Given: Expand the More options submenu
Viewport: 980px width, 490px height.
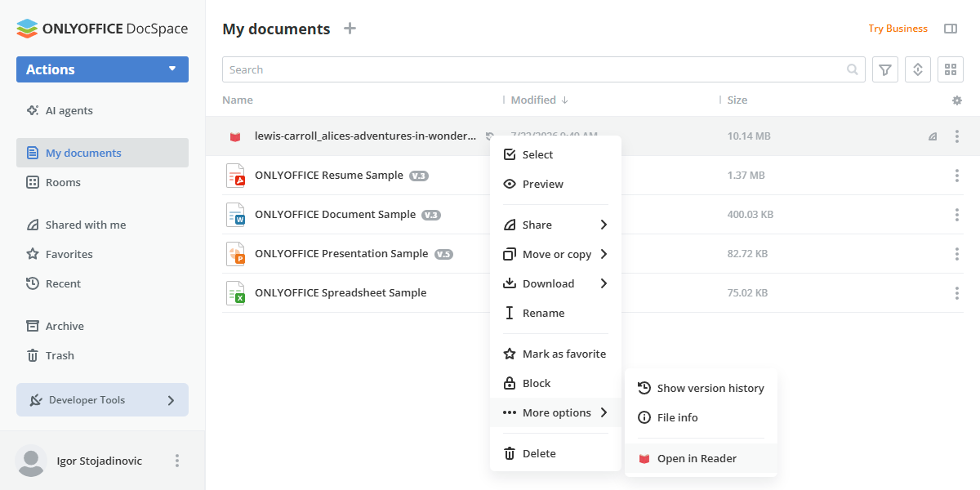Looking at the screenshot, I should (555, 412).
